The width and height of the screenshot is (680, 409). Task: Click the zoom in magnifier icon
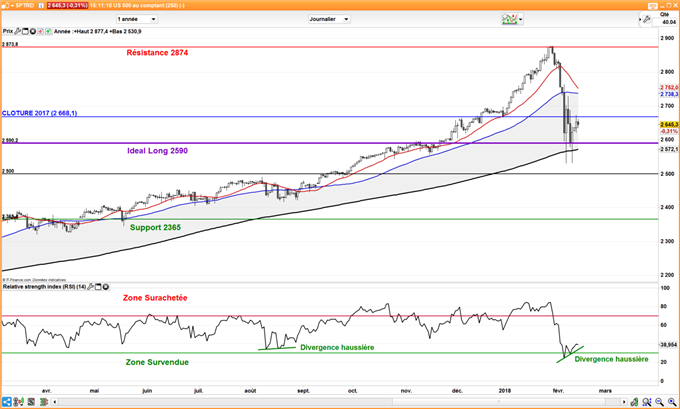(x=672, y=402)
